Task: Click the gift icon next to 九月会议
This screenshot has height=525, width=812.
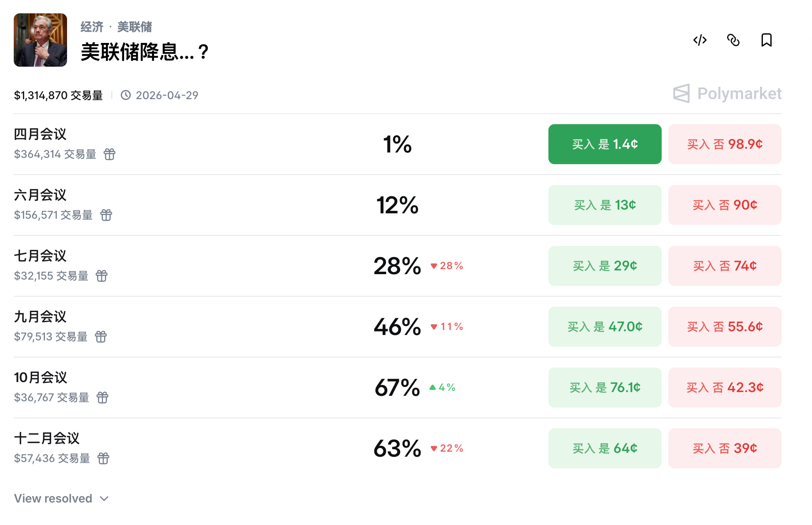Action: [102, 337]
